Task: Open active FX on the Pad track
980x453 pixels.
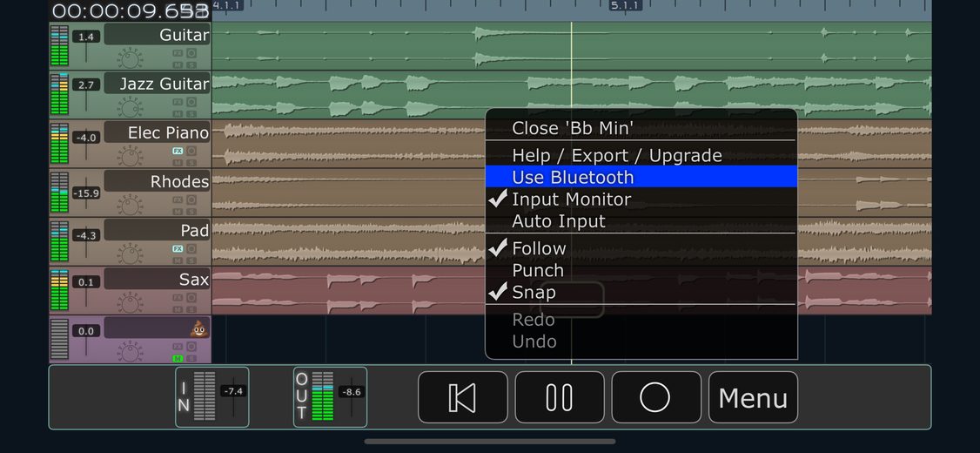Action: [178, 248]
